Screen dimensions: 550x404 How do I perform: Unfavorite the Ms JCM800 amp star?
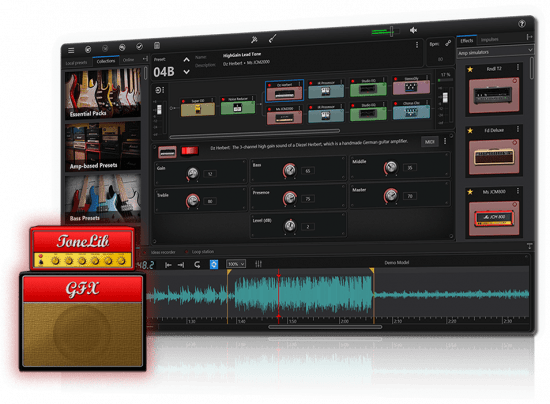coord(470,192)
